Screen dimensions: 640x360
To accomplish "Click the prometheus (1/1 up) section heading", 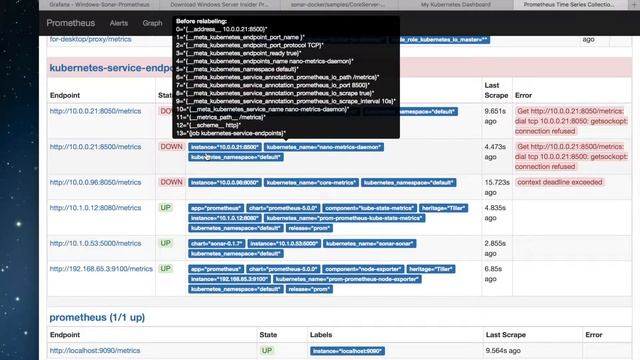I will (x=97, y=317).
